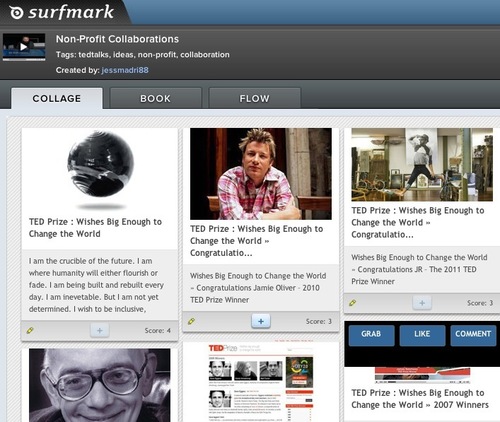Click the Tags line 'tedtalks, ideas, non-profit, collaboration'

[143, 55]
